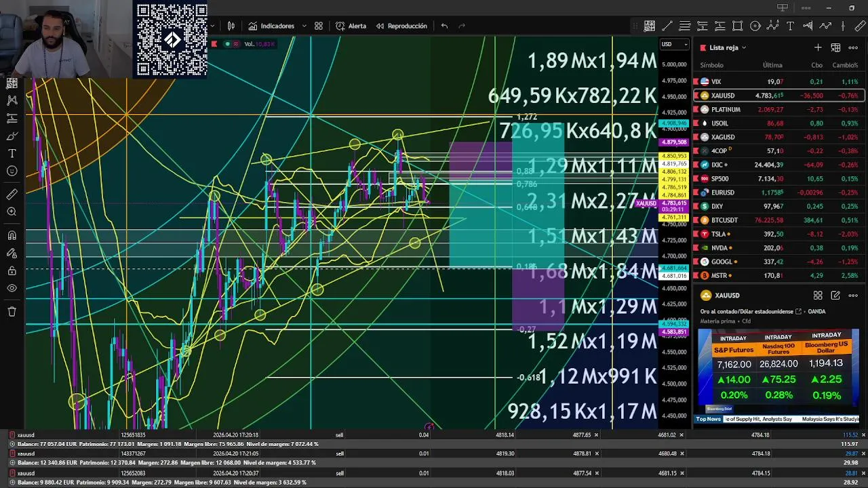Open advanced view of the watchlist

pos(835,47)
